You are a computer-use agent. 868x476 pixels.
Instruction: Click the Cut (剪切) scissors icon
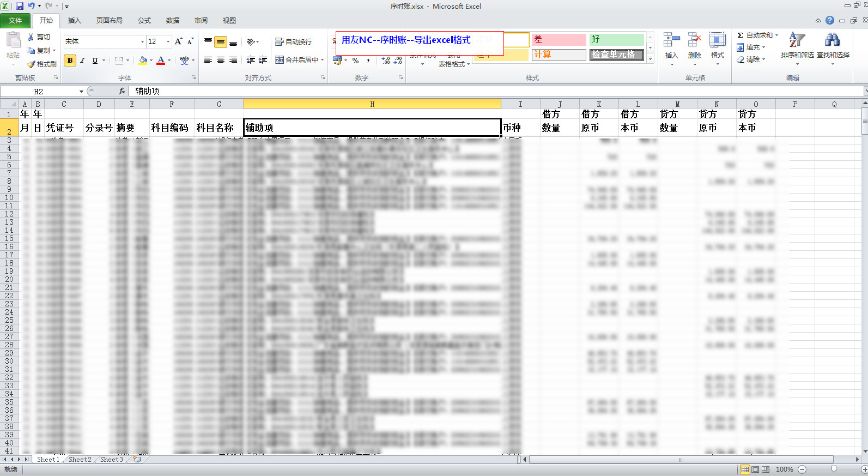pos(31,37)
